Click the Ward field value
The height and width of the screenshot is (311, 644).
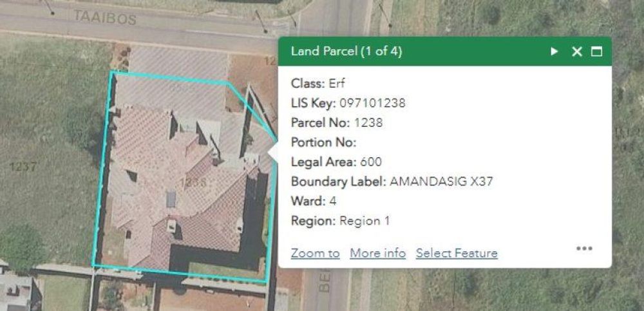tap(333, 202)
